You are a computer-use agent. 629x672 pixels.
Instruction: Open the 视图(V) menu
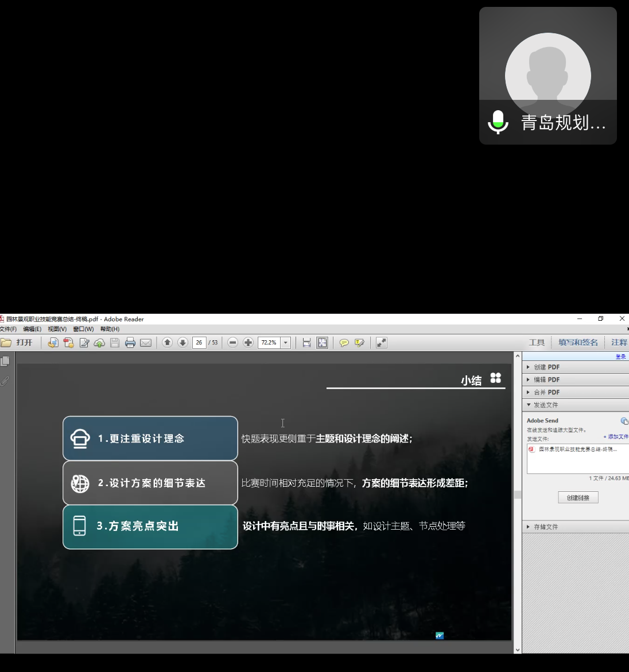(x=57, y=329)
